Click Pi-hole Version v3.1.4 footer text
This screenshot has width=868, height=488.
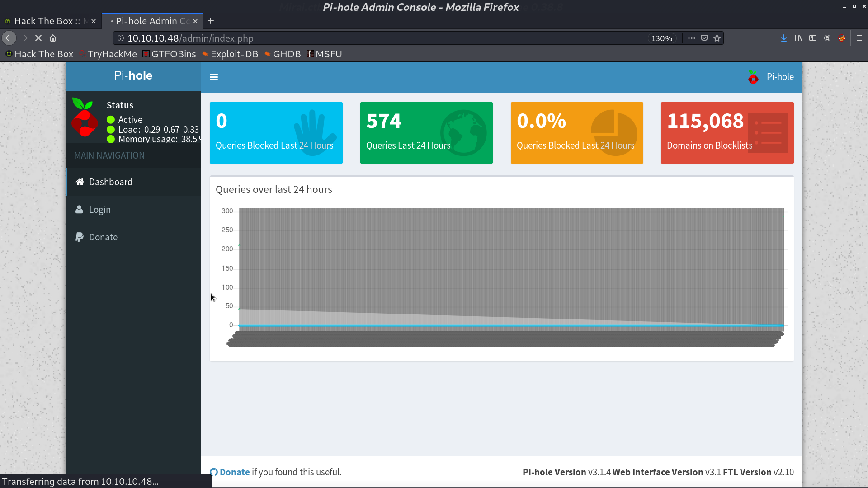coord(566,472)
